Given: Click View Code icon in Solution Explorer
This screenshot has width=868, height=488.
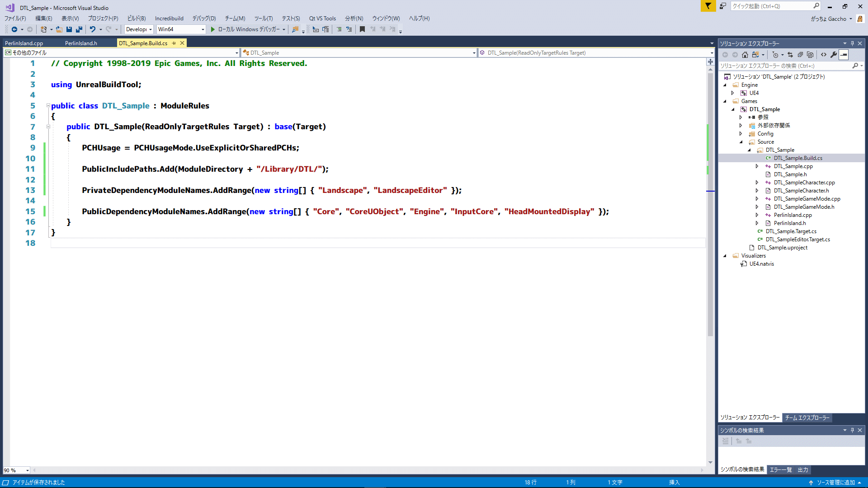Looking at the screenshot, I should (x=824, y=55).
